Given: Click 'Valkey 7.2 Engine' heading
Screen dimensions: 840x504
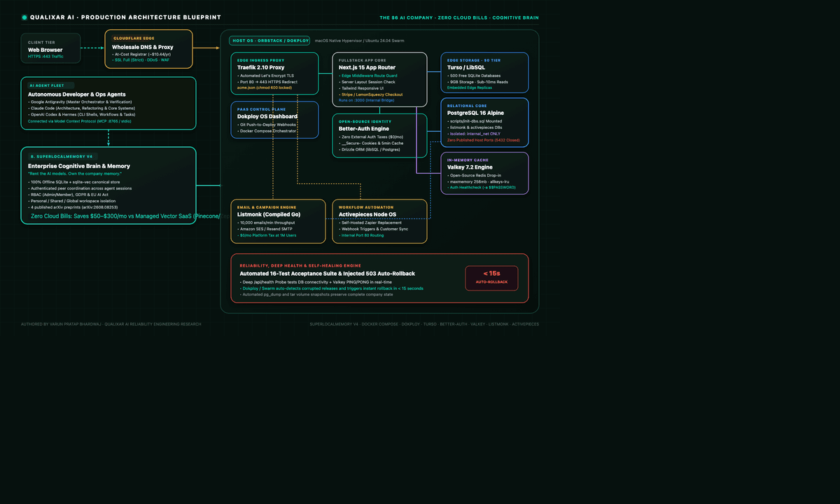Looking at the screenshot, I should click(470, 167).
